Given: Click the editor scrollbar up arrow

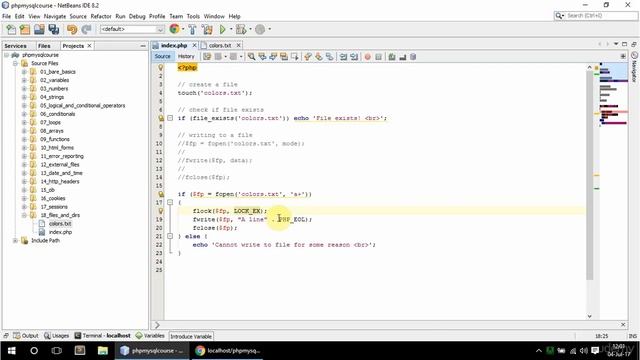Looking at the screenshot, I should pyautogui.click(x=589, y=67).
